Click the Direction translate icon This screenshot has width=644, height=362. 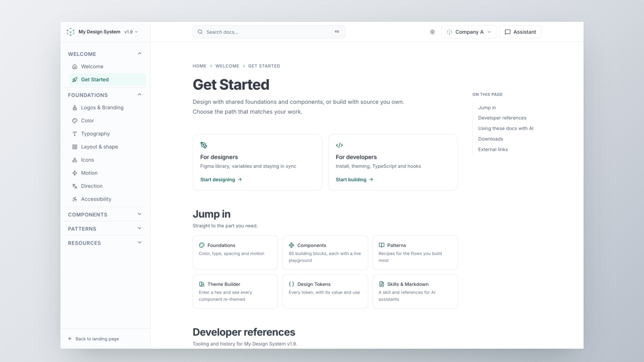[74, 186]
